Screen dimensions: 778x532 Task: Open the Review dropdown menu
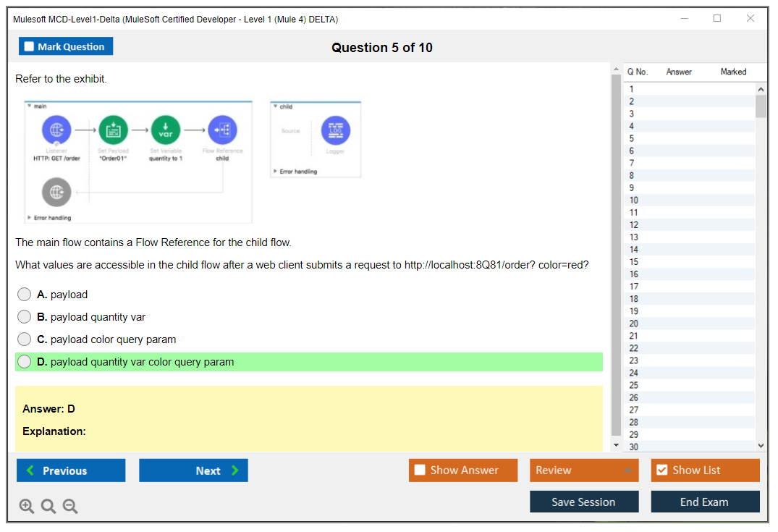click(x=583, y=470)
